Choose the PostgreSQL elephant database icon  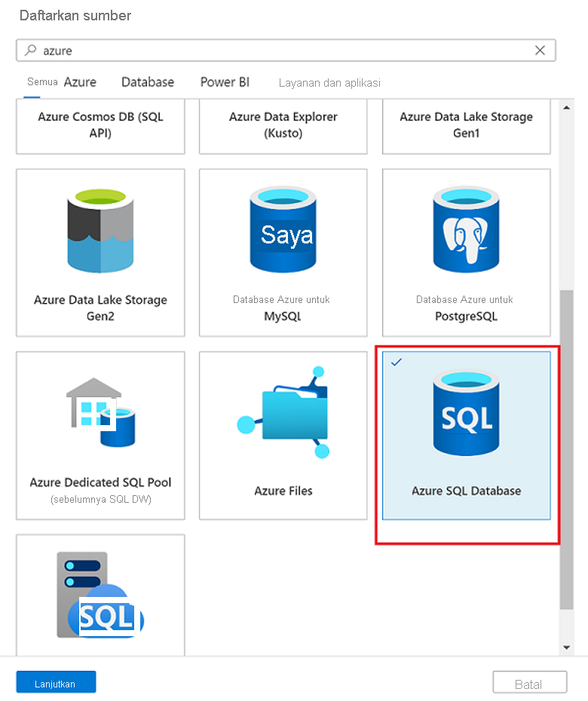click(466, 229)
